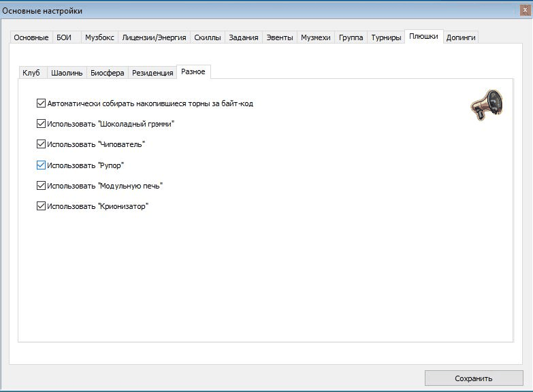The height and width of the screenshot is (392, 533).
Task: Select the Биосфера sub-tab
Action: pos(107,73)
